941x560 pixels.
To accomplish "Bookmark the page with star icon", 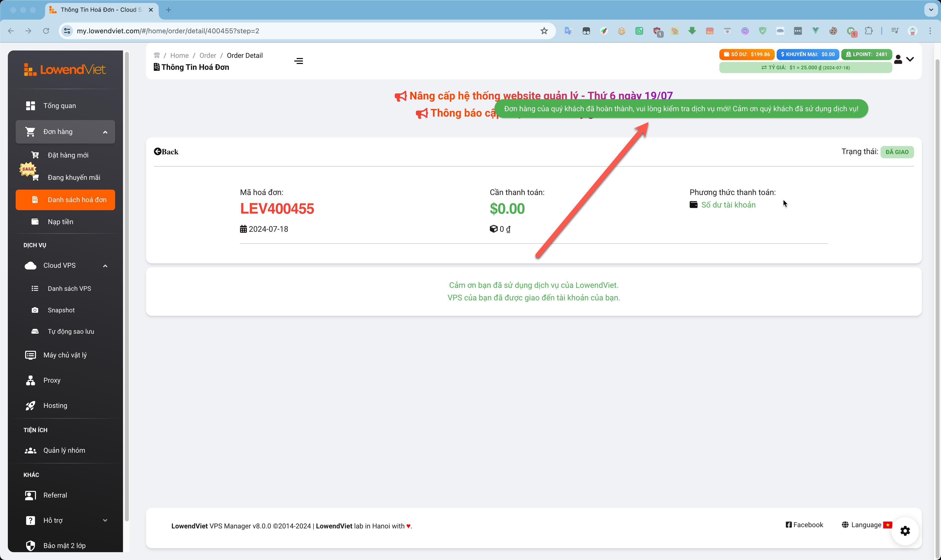I will (x=544, y=31).
